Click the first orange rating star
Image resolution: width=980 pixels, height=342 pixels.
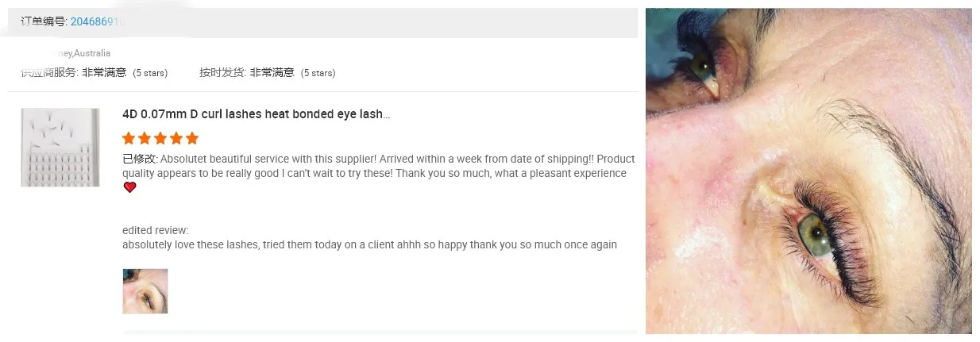[129, 138]
